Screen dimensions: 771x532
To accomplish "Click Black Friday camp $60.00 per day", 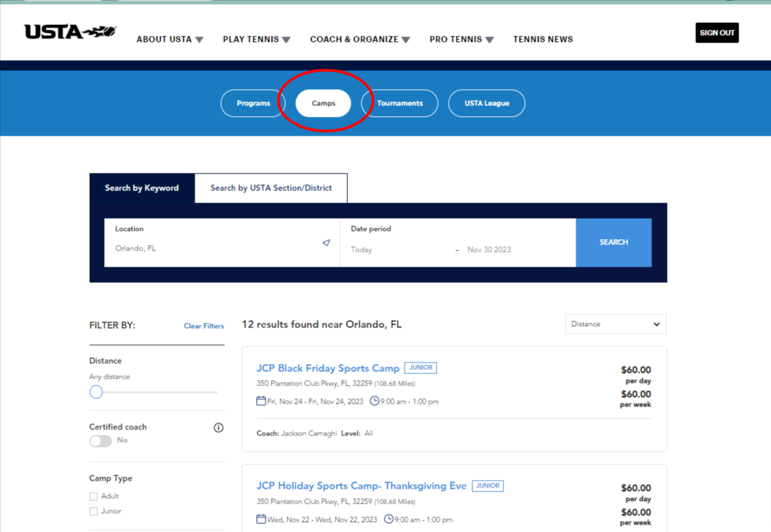I will [x=636, y=375].
